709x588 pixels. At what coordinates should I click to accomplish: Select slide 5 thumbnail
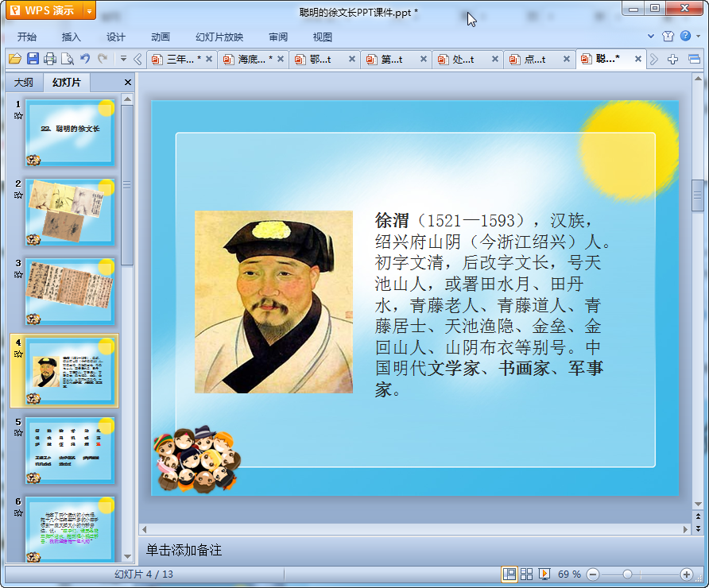[70, 451]
